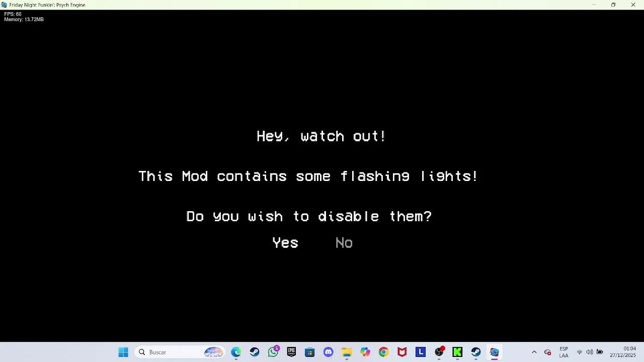The image size is (644, 362).
Task: Open the Copilot taskbar icon
Action: [x=365, y=352]
